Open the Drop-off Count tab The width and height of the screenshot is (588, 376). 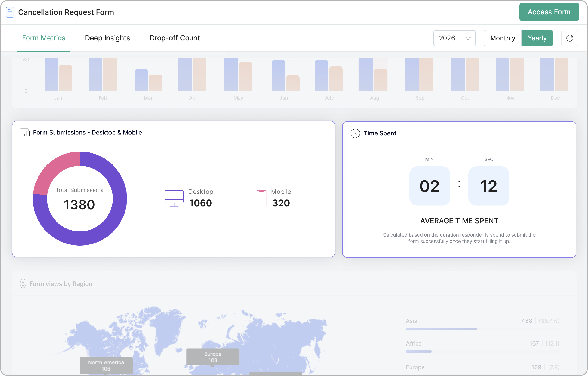(x=175, y=38)
